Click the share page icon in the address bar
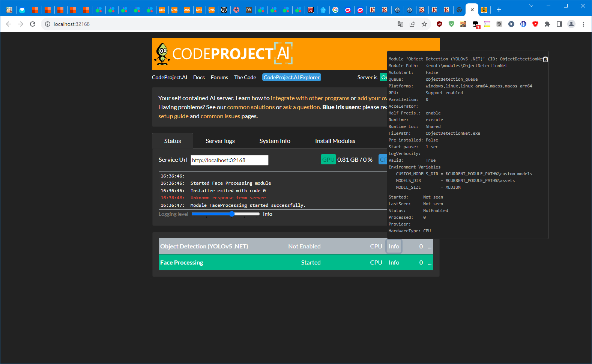This screenshot has height=364, width=592. [x=412, y=24]
